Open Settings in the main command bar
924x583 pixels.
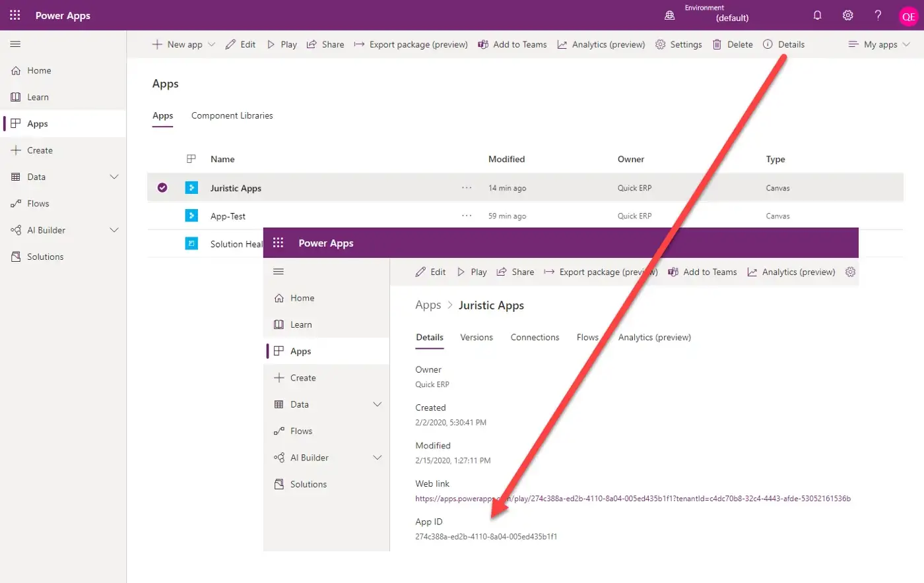678,44
